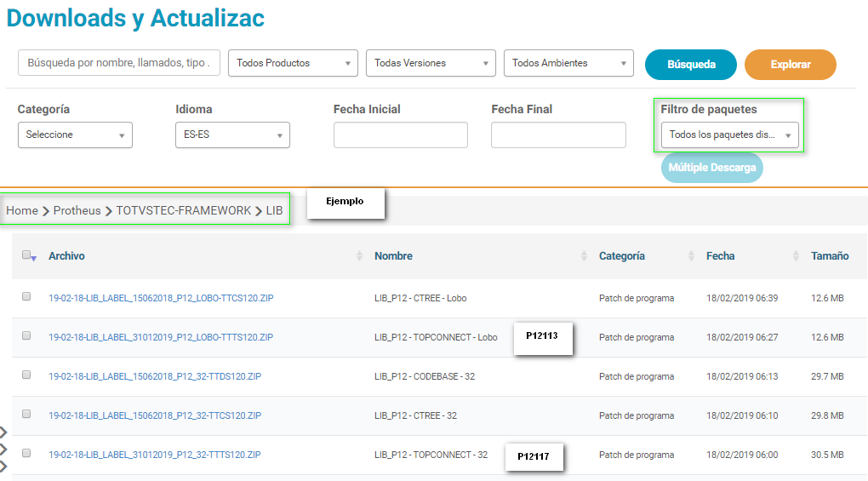This screenshot has width=868, height=481.
Task: Click the 29.7 MB size value
Action: pos(828,376)
